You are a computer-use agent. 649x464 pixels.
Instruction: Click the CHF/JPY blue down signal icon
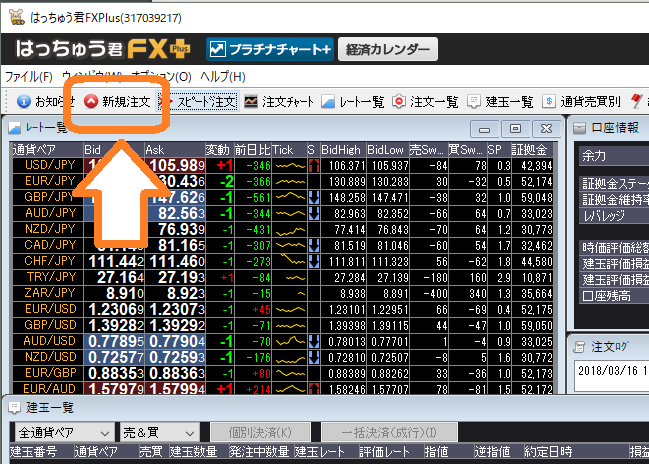(314, 261)
